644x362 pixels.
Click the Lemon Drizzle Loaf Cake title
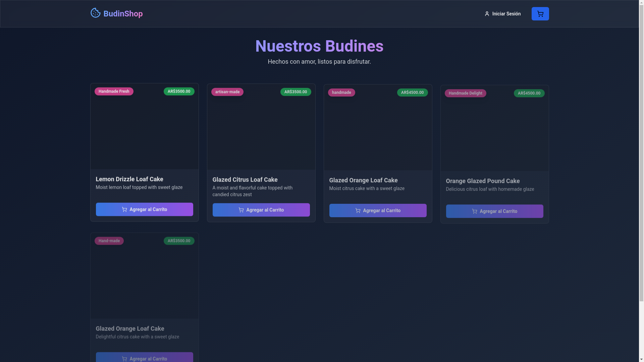tap(129, 179)
